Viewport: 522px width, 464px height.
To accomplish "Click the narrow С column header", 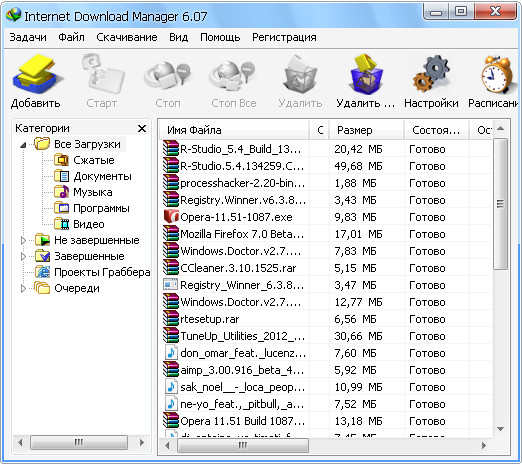I will click(x=320, y=130).
